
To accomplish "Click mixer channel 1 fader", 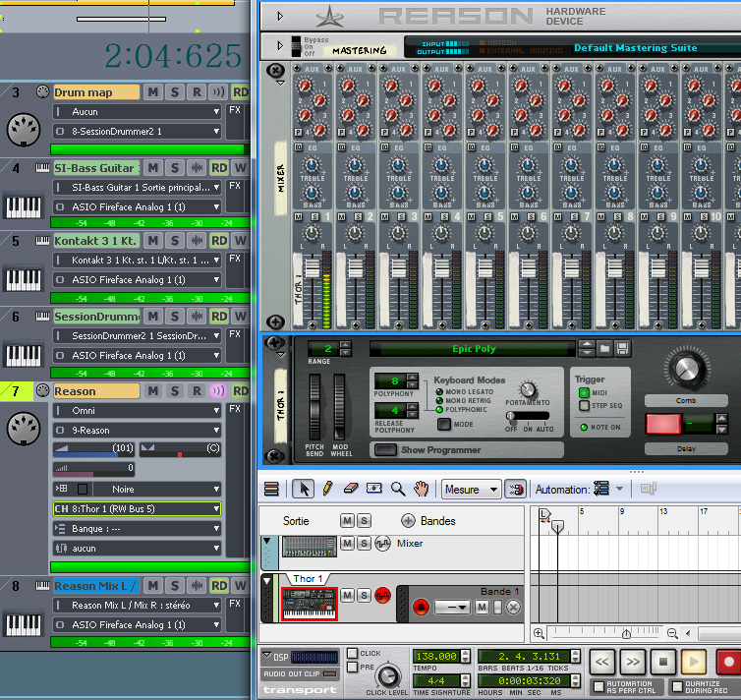I will coord(312,268).
